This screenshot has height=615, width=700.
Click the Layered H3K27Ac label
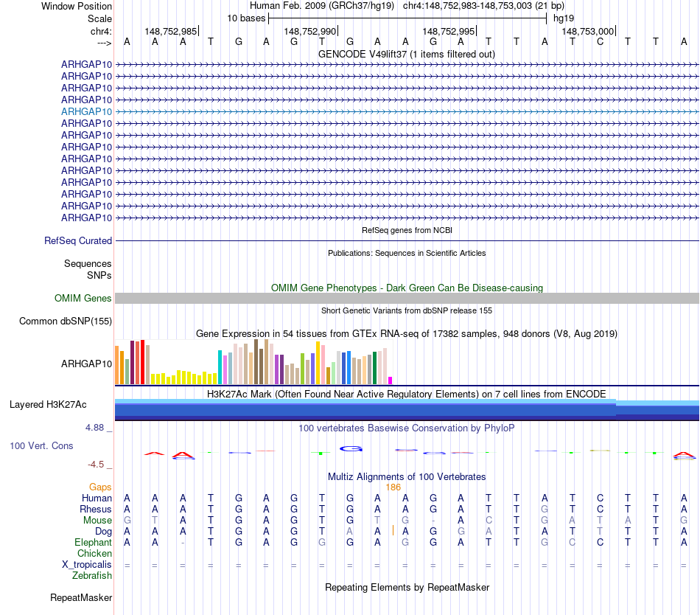[48, 405]
